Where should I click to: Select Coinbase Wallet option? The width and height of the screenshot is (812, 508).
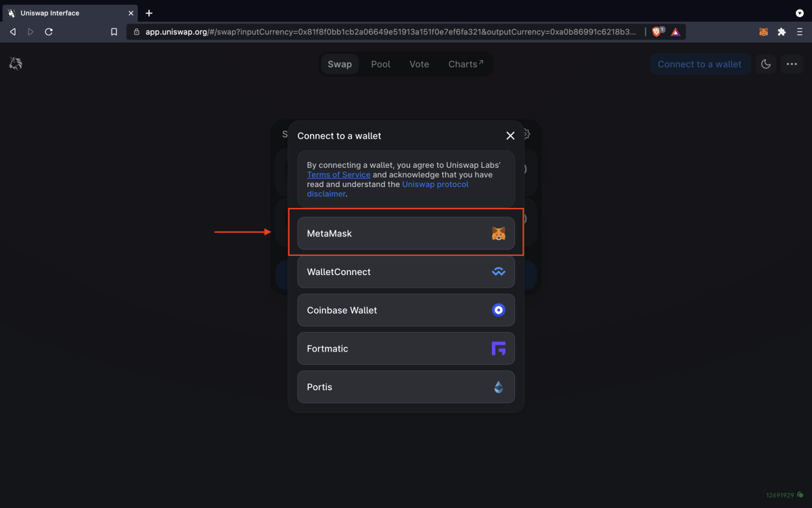[405, 310]
